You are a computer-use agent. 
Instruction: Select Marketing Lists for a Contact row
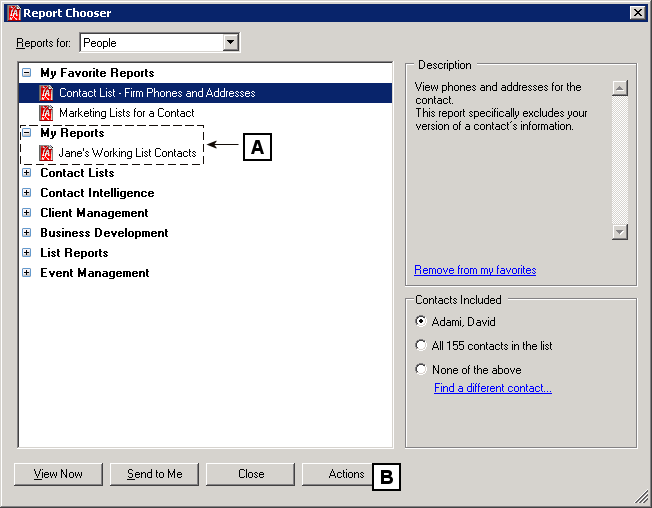205,113
